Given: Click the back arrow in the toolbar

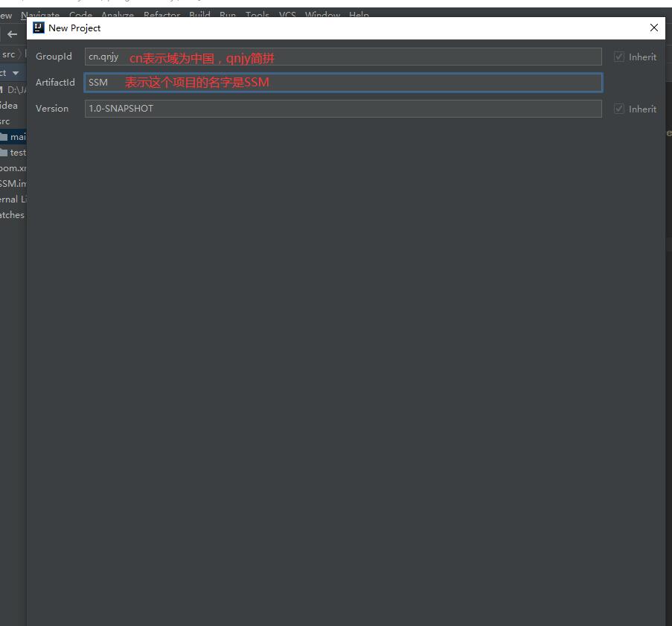Looking at the screenshot, I should [x=12, y=34].
